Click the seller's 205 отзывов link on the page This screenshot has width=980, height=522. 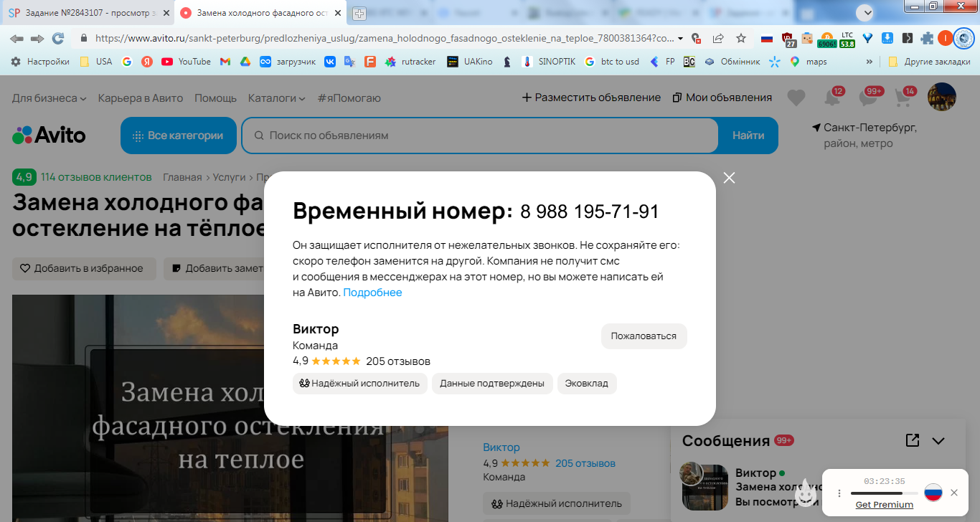[x=585, y=463]
